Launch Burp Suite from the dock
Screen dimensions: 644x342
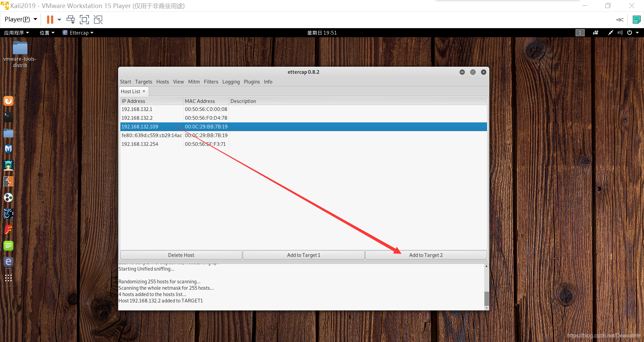[x=8, y=181]
